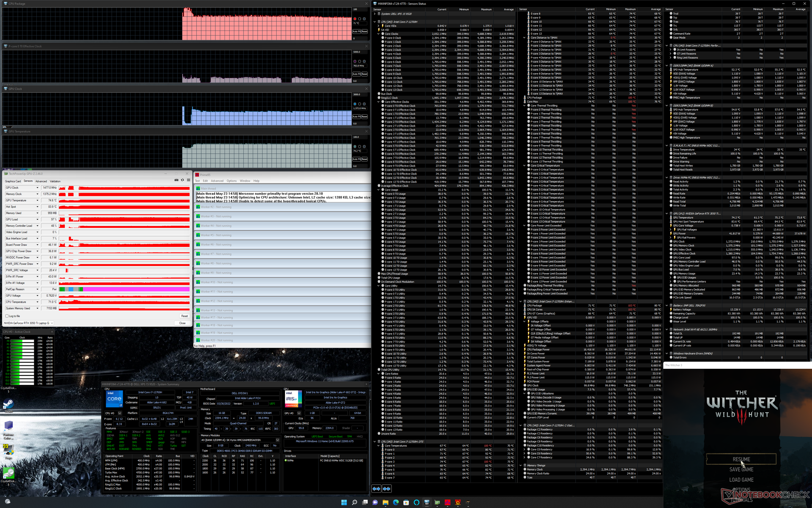Enable Log to file checkbox
This screenshot has height=508, width=812.
click(x=7, y=316)
